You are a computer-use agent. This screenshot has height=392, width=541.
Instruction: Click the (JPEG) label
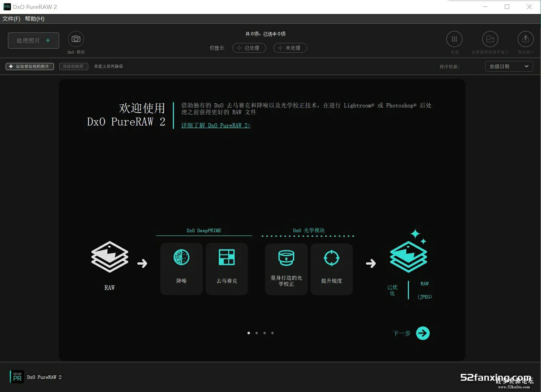click(x=424, y=297)
